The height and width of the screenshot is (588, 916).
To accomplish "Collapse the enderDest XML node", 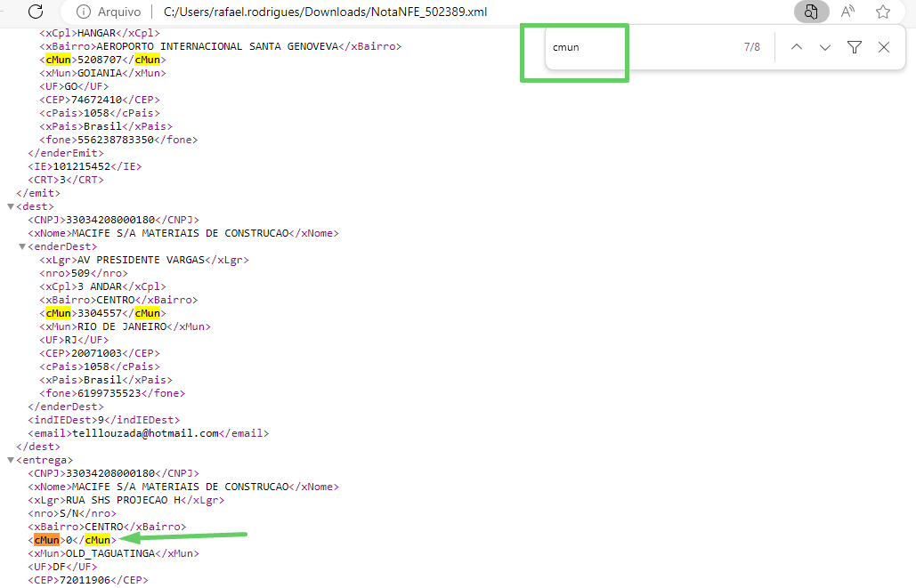I will pos(22,246).
